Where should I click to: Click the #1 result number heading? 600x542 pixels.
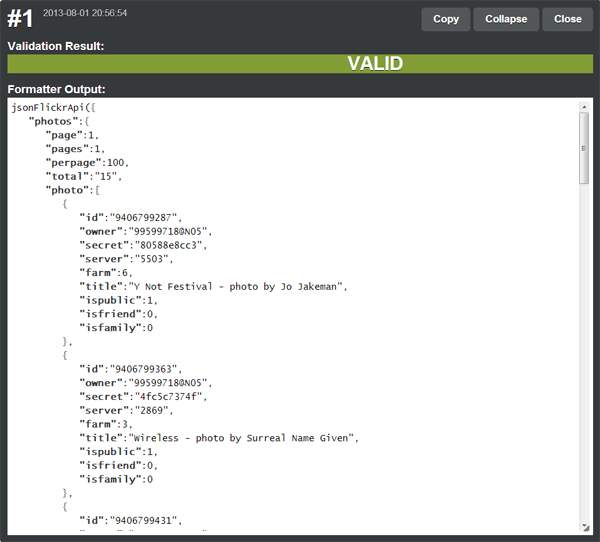(x=20, y=18)
